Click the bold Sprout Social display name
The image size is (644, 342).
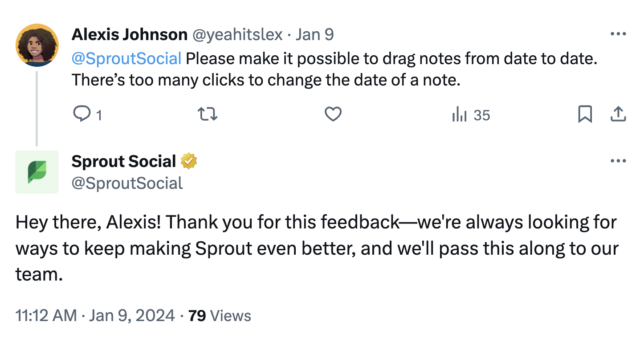[x=123, y=161]
